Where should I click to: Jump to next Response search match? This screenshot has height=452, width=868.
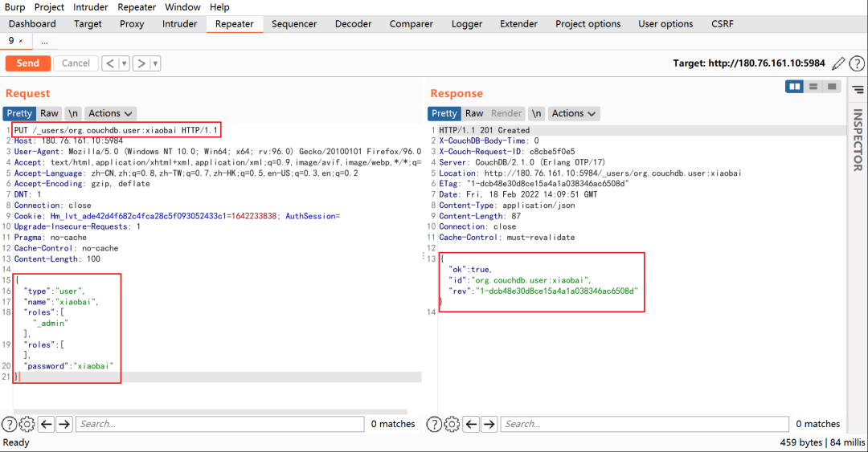point(489,425)
